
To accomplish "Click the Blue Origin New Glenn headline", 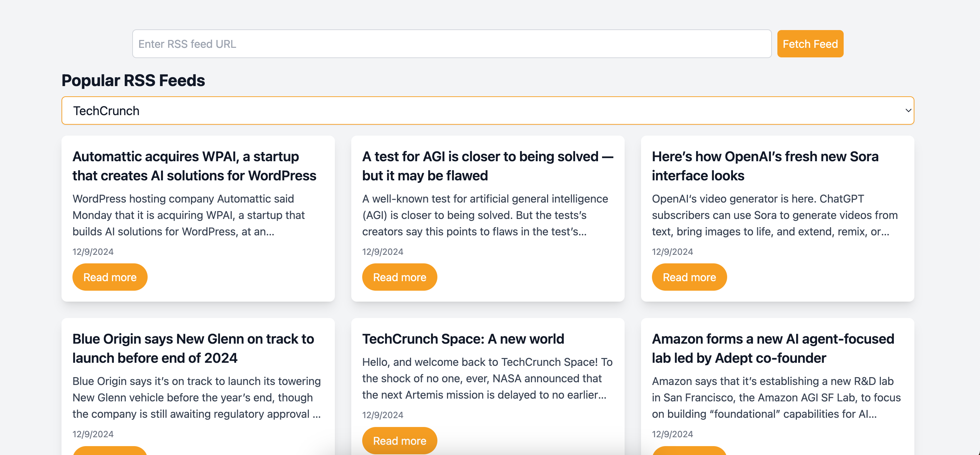I will 193,348.
